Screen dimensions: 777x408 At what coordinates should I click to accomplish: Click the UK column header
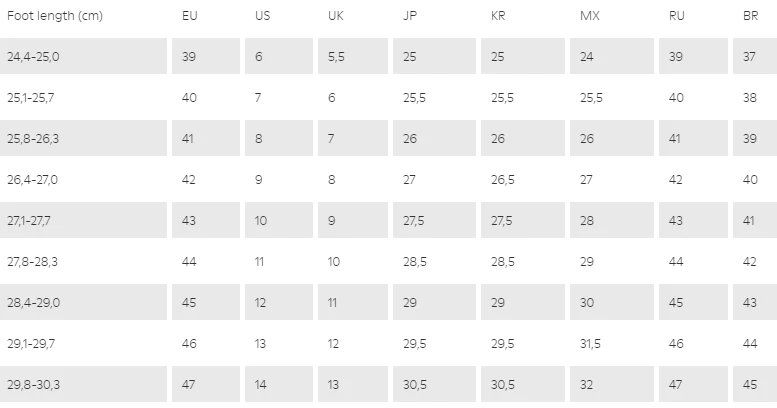[x=336, y=16]
